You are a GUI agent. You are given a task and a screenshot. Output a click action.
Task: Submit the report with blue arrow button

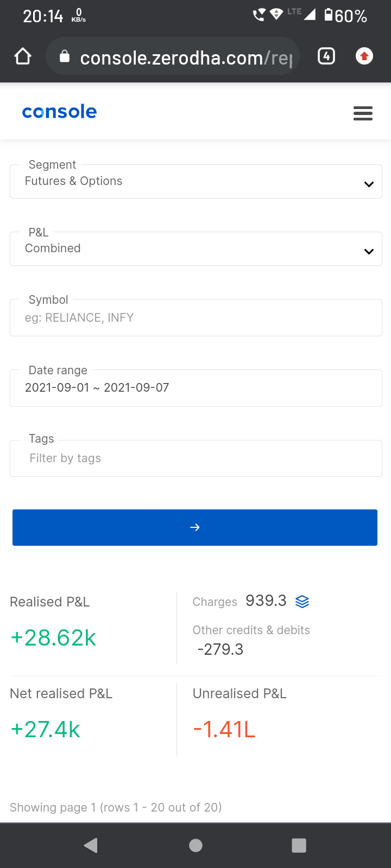point(195,527)
